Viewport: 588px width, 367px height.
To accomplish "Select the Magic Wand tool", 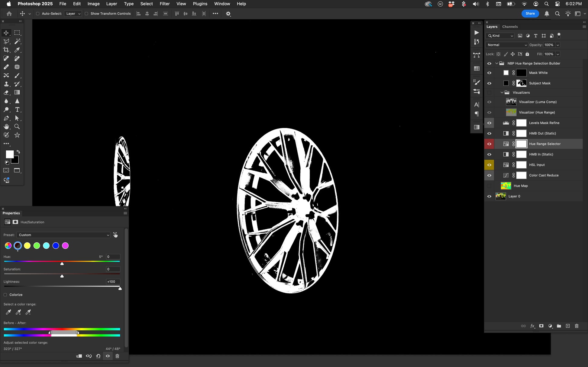I will coord(17,41).
